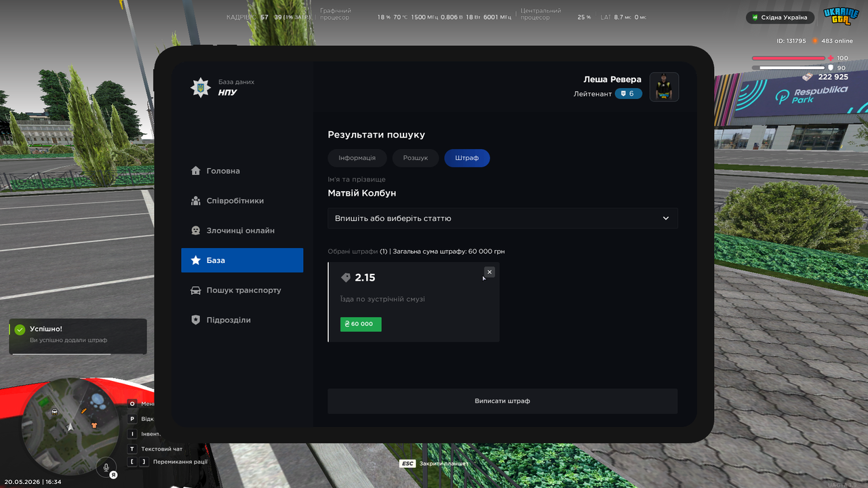The image size is (868, 488).
Task: Click the I key Інвентар hint
Action: (144, 434)
